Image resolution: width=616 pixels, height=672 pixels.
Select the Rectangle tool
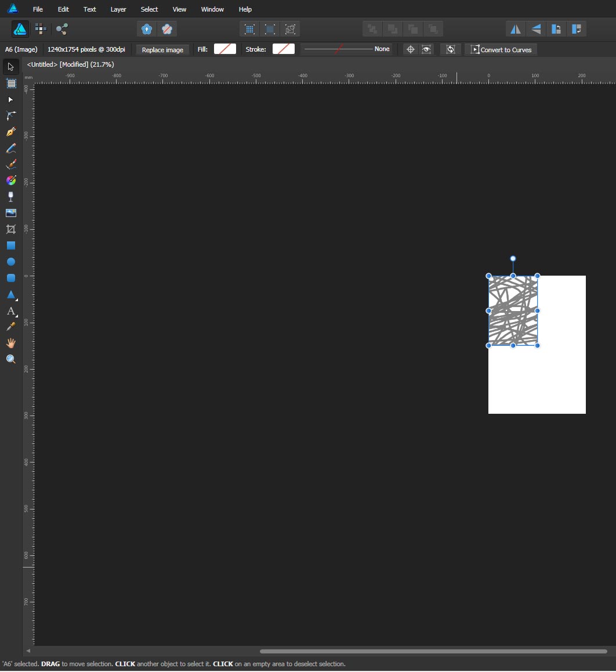coord(10,245)
